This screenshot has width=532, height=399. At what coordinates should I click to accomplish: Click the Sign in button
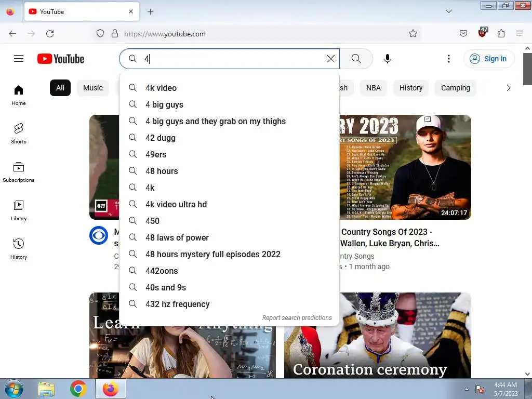point(488,59)
